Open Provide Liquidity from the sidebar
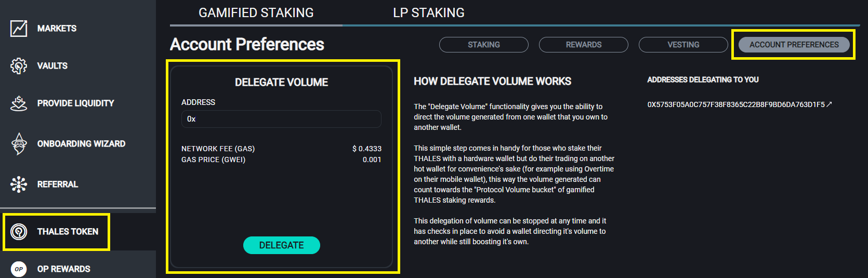The height and width of the screenshot is (278, 868). point(75,103)
